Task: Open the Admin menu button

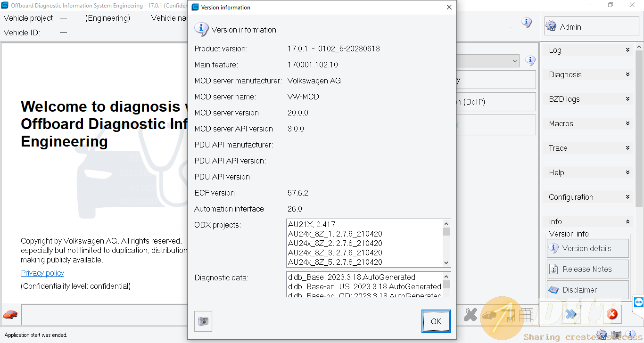Action: point(592,27)
